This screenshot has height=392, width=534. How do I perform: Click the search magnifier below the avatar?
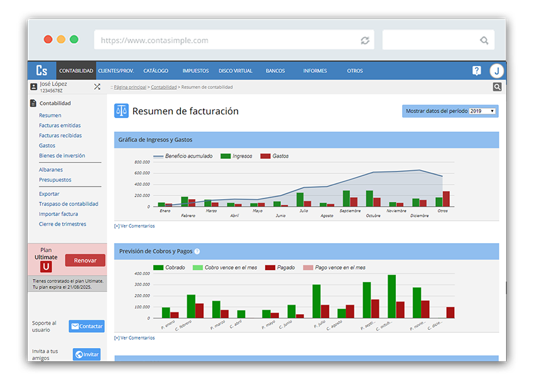click(497, 87)
